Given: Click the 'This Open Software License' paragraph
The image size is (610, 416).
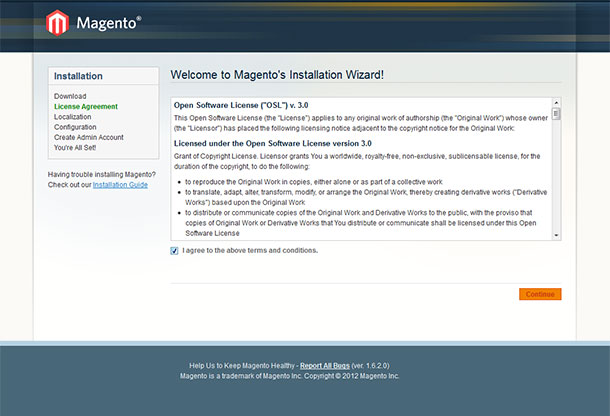Looking at the screenshot, I should (x=361, y=123).
